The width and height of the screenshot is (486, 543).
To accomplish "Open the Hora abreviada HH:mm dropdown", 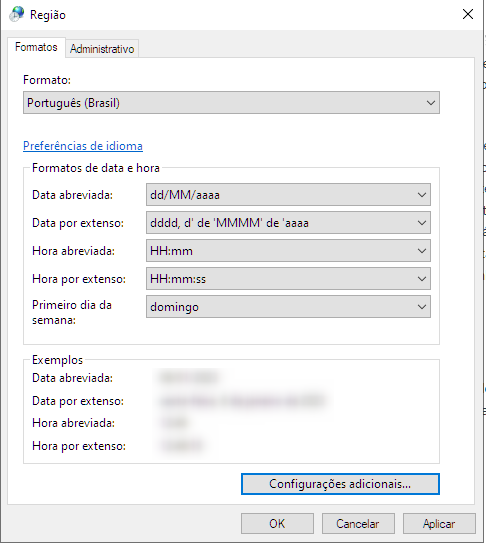I will click(x=288, y=250).
